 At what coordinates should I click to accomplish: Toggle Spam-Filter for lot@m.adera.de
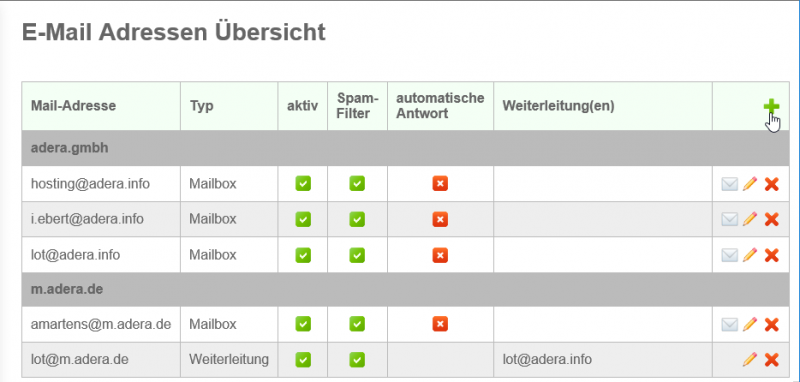tap(357, 360)
